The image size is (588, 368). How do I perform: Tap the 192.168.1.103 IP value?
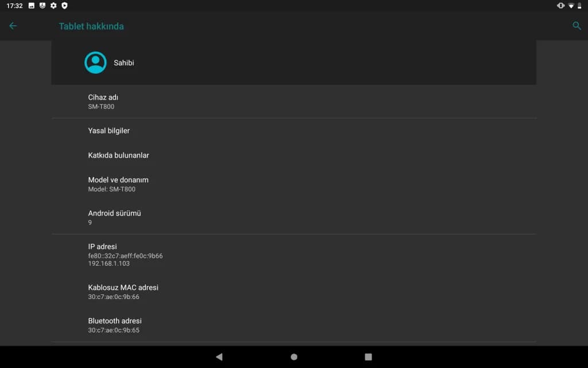pyautogui.click(x=109, y=263)
